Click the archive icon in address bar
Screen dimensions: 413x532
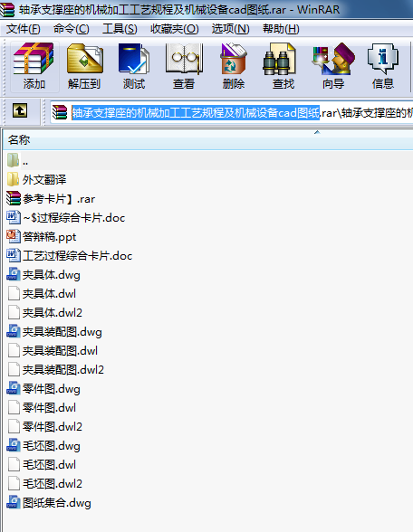point(60,112)
